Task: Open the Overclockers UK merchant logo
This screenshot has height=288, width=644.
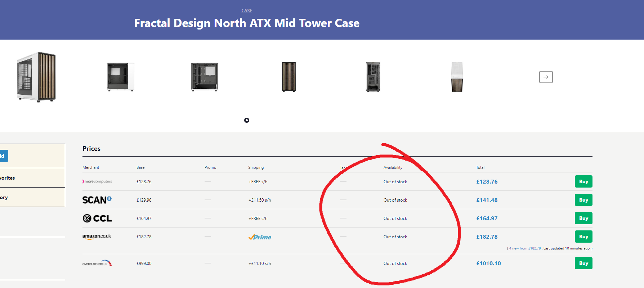Action: pyautogui.click(x=97, y=263)
